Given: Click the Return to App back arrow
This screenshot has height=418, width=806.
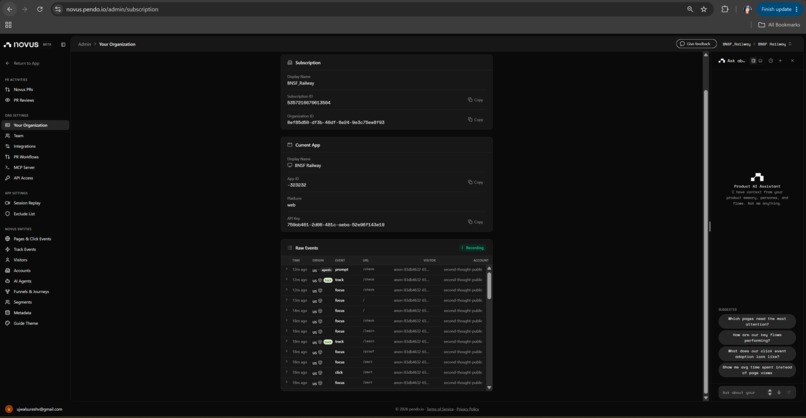Looking at the screenshot, I should point(7,63).
